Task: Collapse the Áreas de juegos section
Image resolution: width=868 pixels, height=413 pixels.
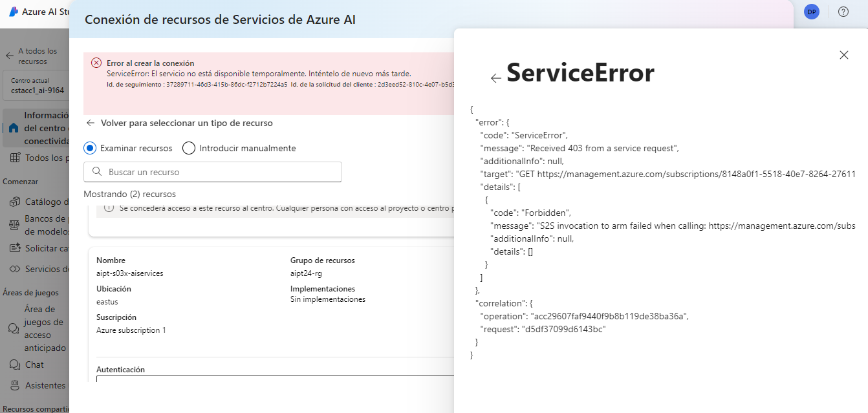Action: coord(30,293)
